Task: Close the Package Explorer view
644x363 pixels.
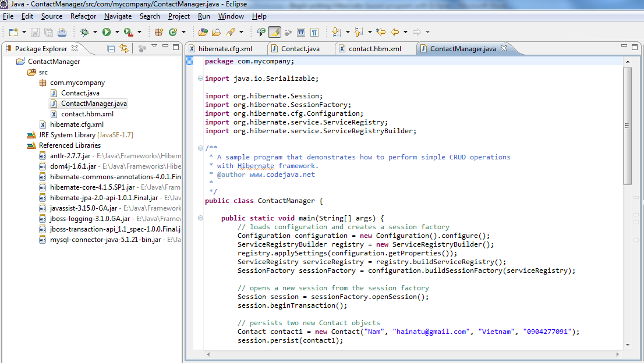Action: coord(75,48)
